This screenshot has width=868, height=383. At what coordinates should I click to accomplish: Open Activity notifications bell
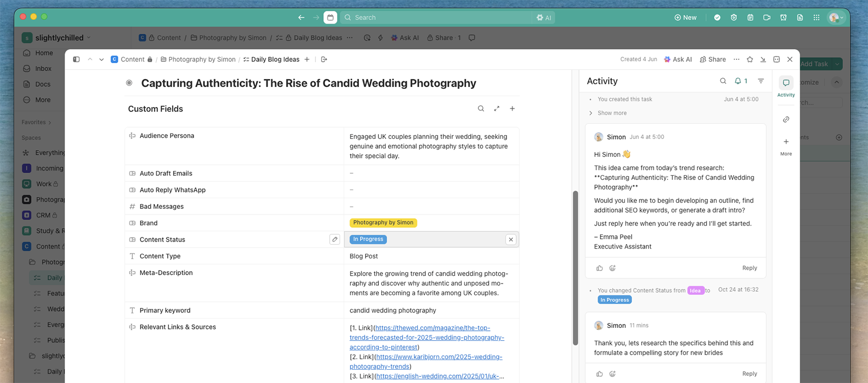coord(740,81)
